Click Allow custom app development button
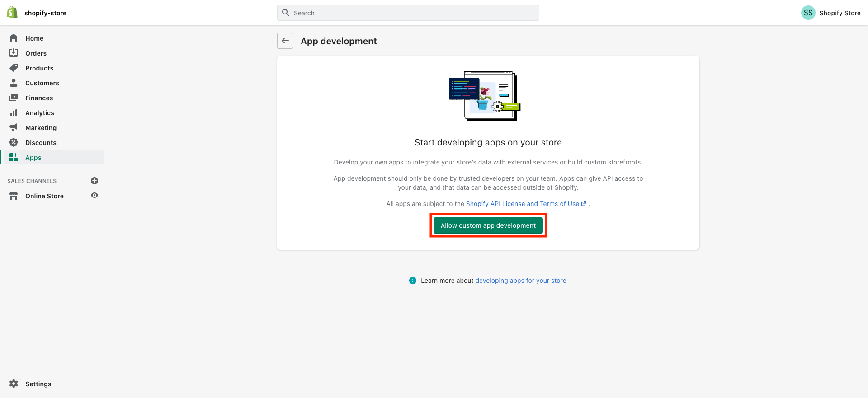Screen dimensions: 868x398 (x=488, y=225)
